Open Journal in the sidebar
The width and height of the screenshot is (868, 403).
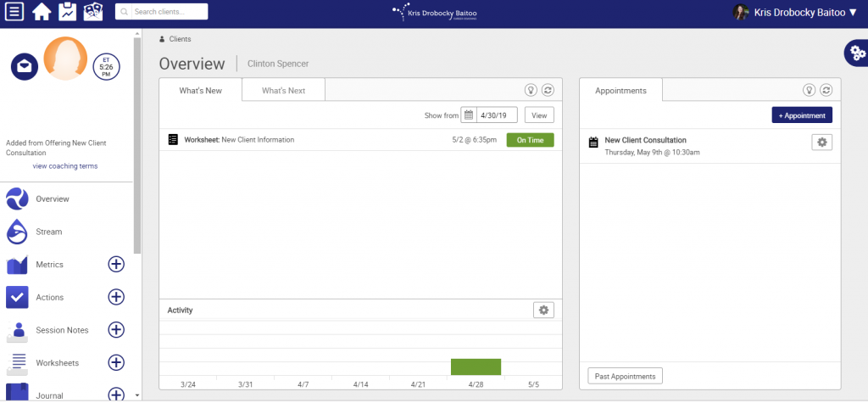pyautogui.click(x=49, y=396)
